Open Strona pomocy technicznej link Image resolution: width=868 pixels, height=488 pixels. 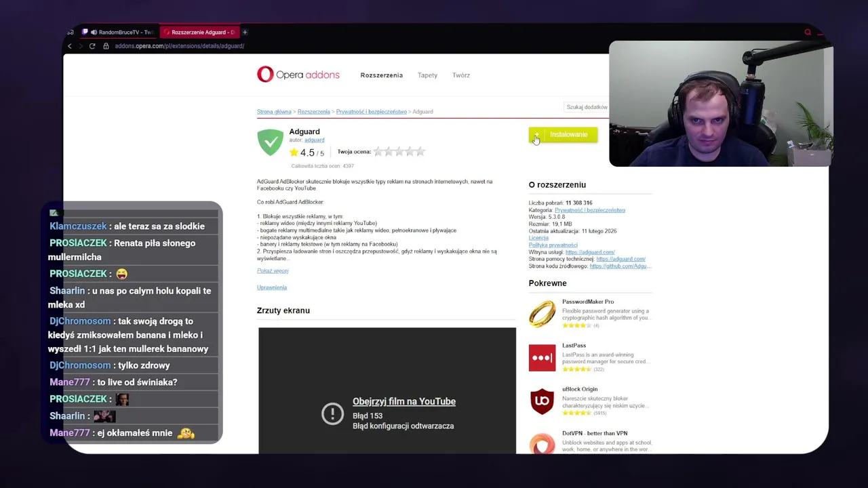tap(621, 259)
